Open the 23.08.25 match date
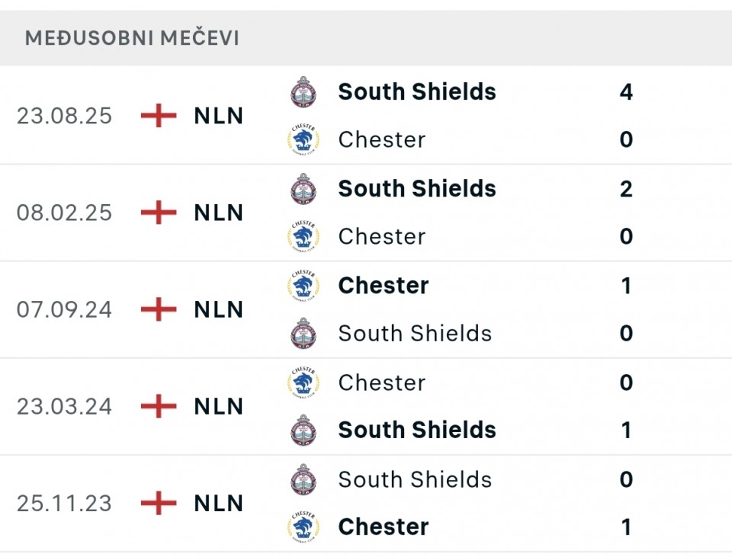Screen dimensions: 732x560 [64, 116]
